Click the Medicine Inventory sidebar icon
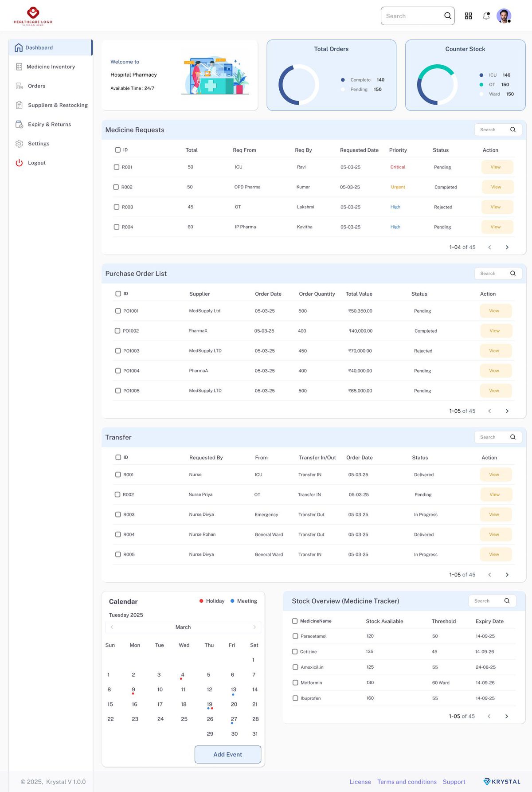532x792 pixels. (19, 67)
